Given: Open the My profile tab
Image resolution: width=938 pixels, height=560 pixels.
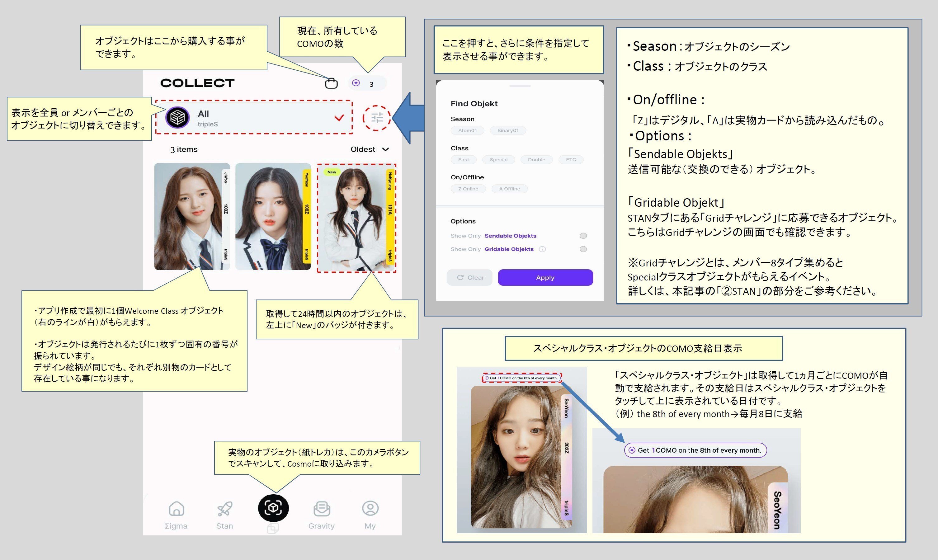Looking at the screenshot, I should pyautogui.click(x=370, y=515).
